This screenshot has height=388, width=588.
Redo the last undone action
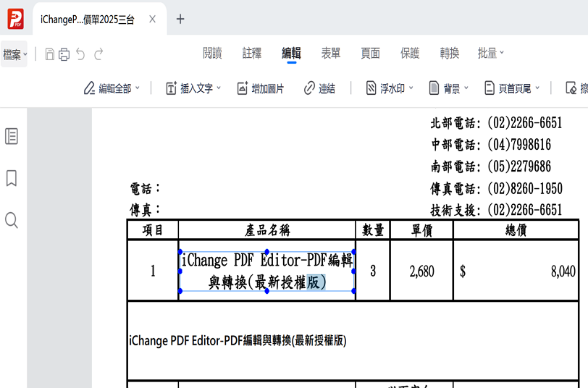pos(98,54)
